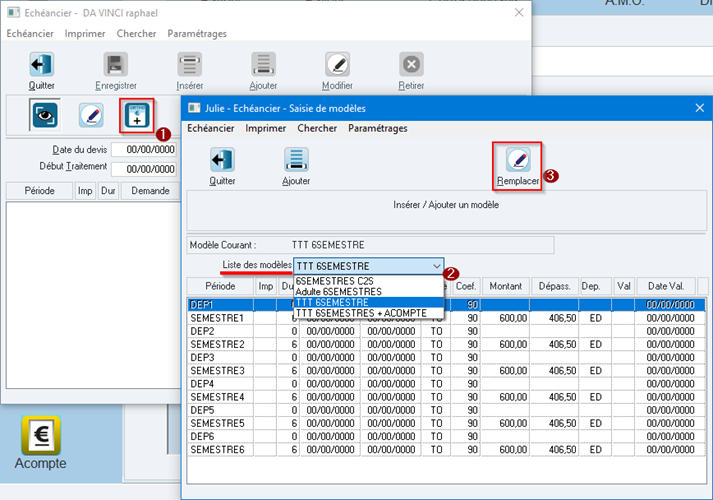Select the DEP5 row
This screenshot has width=713, height=500.
click(447, 410)
